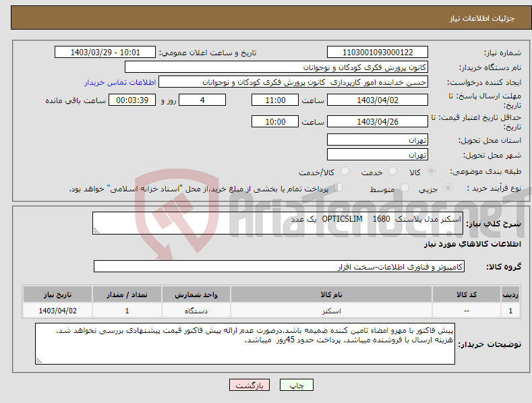Click the تعداد / مقدار column header

tap(127, 294)
